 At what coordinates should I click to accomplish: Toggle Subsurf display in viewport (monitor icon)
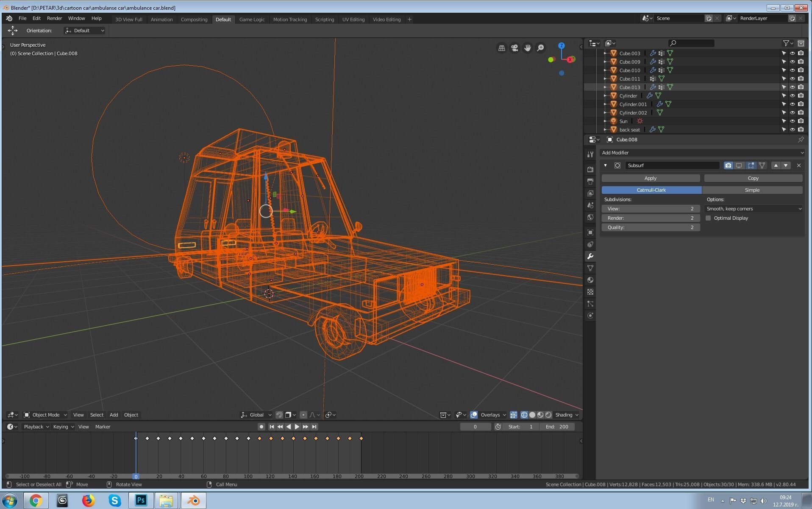pyautogui.click(x=739, y=165)
